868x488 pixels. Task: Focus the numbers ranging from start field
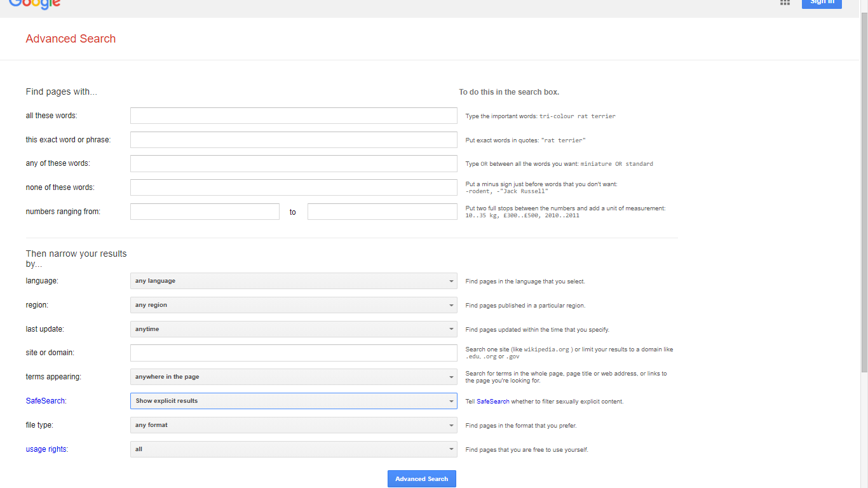(205, 212)
